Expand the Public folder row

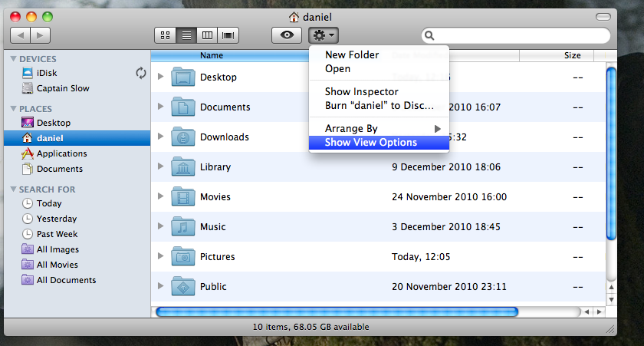(x=160, y=286)
